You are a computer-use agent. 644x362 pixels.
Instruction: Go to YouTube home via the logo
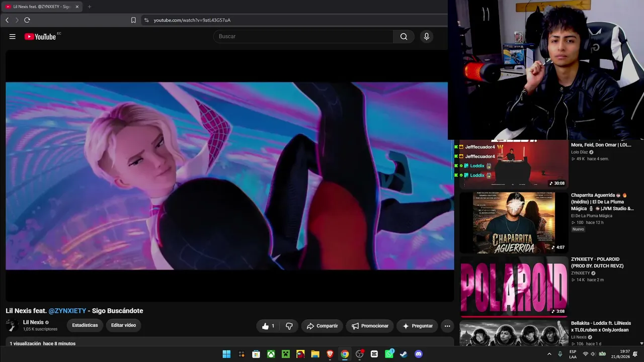40,37
